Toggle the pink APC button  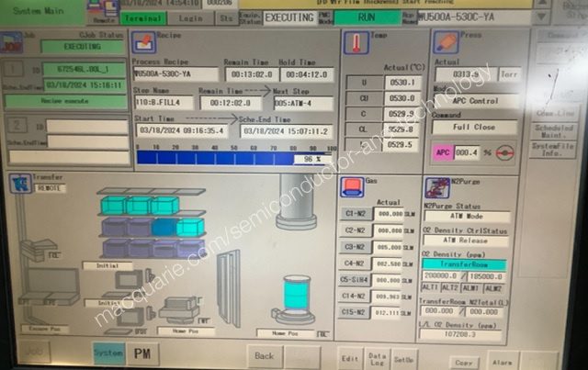[443, 153]
